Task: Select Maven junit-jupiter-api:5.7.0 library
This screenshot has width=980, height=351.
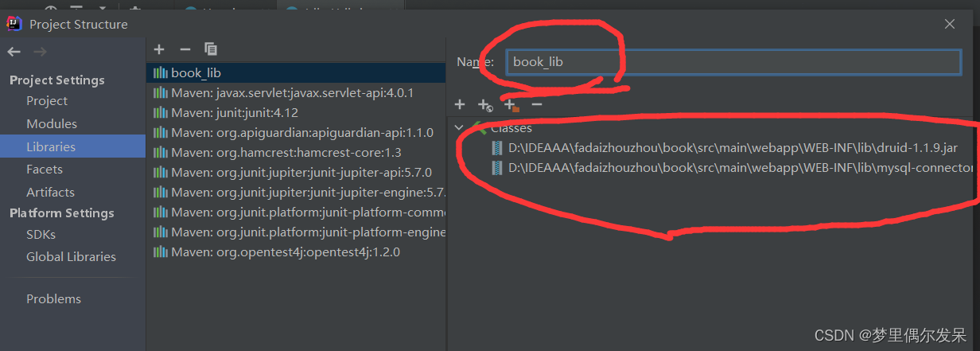Action: 296,173
